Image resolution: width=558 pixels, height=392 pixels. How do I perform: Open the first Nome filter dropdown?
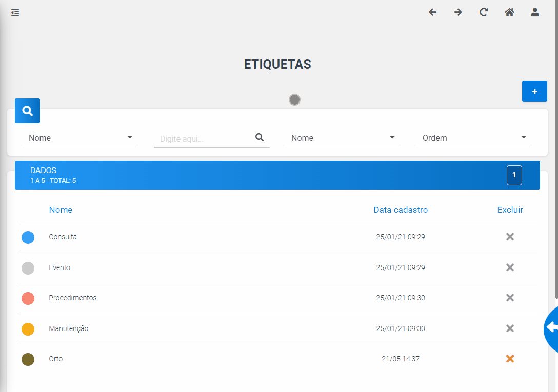tap(81, 138)
